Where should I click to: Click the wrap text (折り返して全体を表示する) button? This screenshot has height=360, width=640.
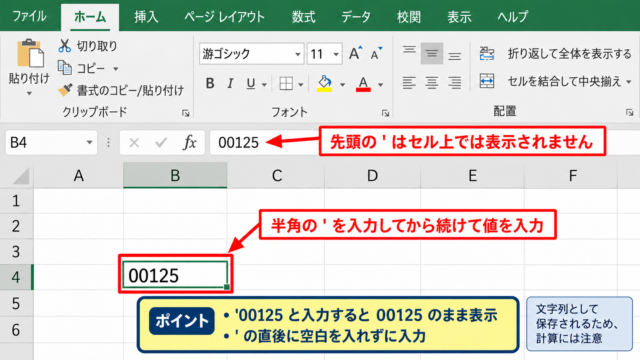tap(555, 53)
